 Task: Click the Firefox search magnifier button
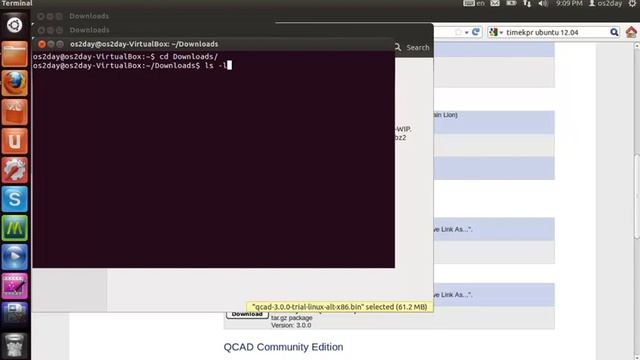point(614,32)
